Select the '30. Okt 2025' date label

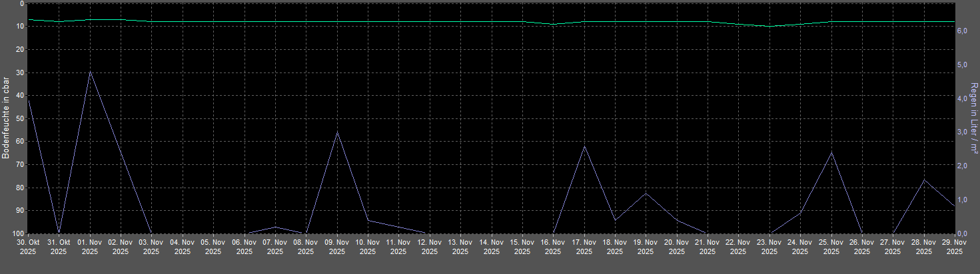tap(28, 247)
